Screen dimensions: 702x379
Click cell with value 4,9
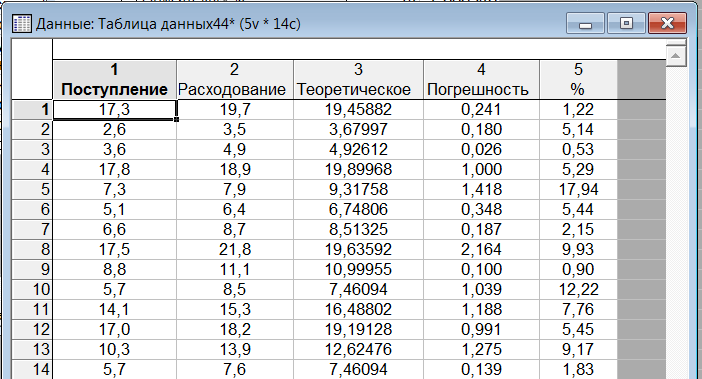(x=235, y=149)
